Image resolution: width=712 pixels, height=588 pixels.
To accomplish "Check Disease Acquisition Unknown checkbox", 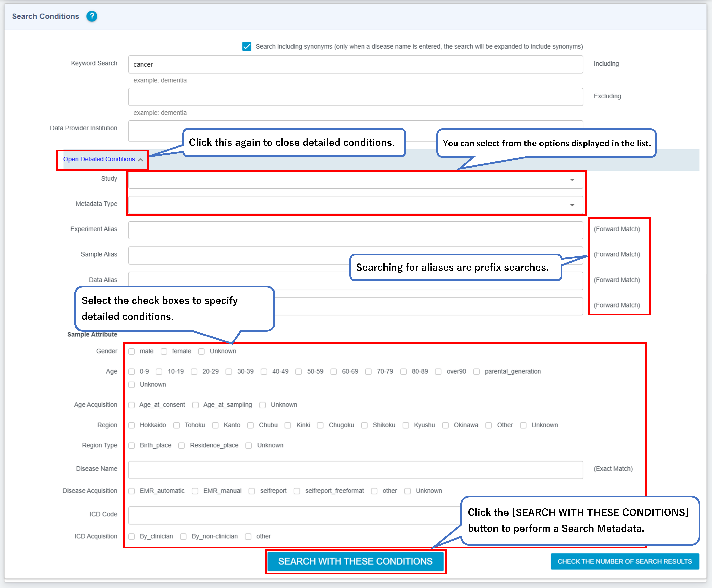I will click(408, 491).
